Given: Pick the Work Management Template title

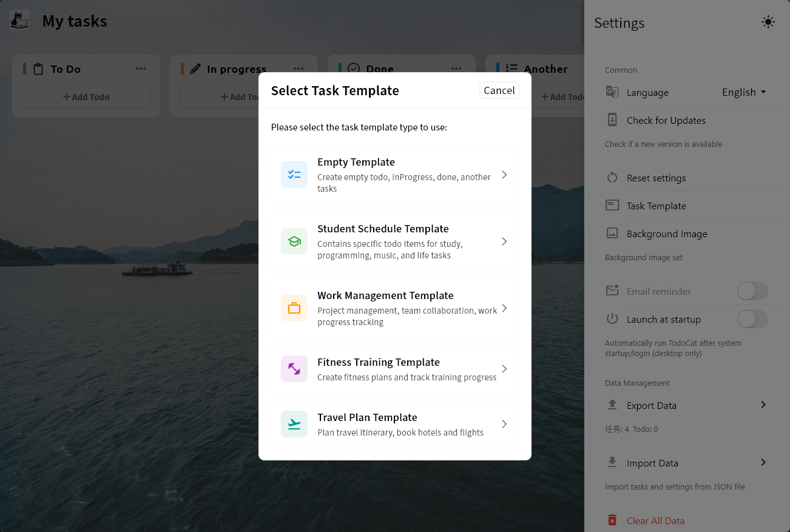Looking at the screenshot, I should (x=385, y=295).
